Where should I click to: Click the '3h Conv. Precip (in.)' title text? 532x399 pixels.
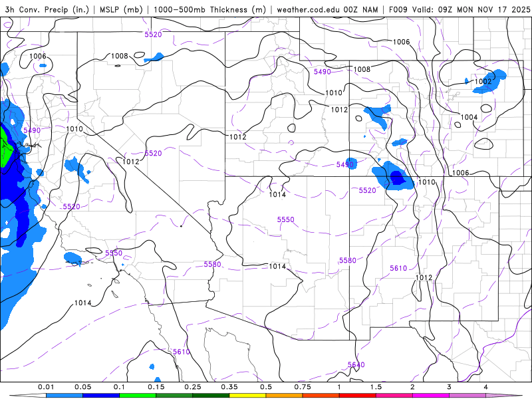point(47,9)
